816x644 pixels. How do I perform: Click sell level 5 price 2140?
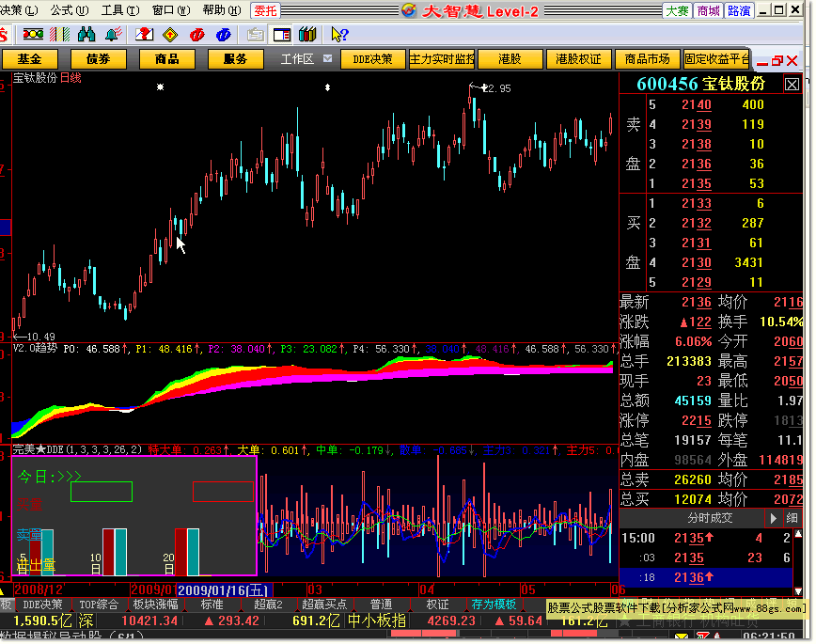click(x=697, y=104)
